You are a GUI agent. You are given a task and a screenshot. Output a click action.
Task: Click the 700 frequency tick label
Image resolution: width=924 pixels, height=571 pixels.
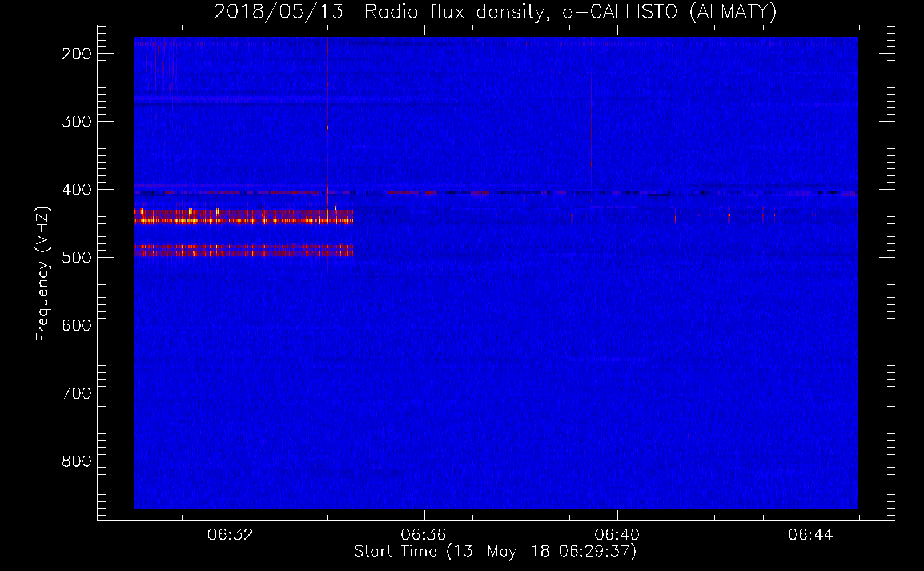click(77, 393)
